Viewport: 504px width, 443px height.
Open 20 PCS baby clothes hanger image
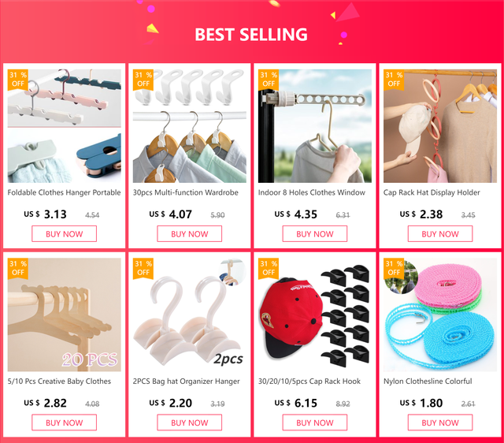tap(65, 315)
